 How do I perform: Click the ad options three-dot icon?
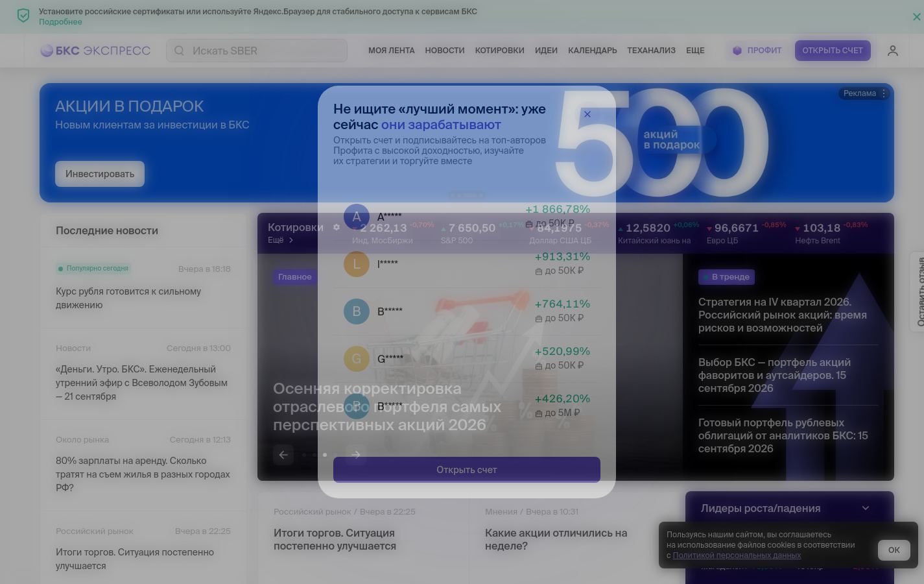(884, 93)
